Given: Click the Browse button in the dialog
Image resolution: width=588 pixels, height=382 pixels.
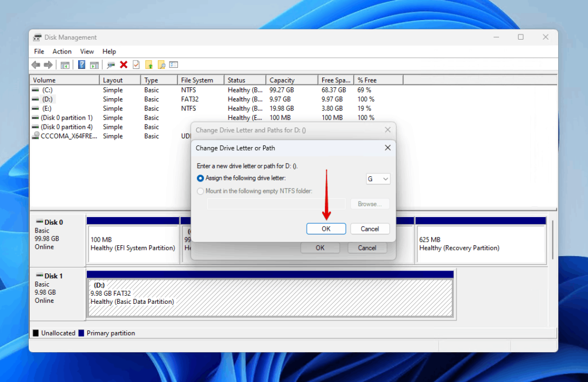Looking at the screenshot, I should pyautogui.click(x=370, y=203).
